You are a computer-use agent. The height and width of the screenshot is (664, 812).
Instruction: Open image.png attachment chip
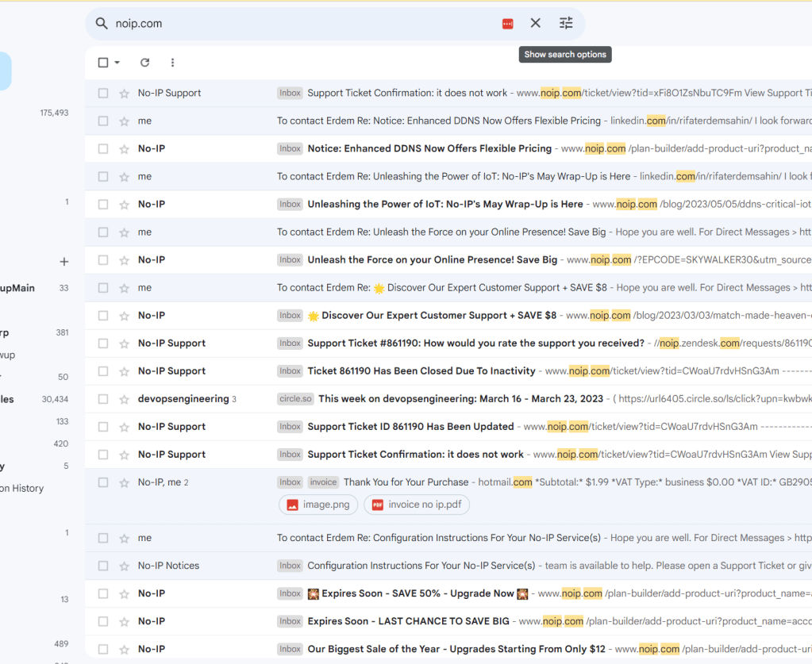[x=318, y=505]
